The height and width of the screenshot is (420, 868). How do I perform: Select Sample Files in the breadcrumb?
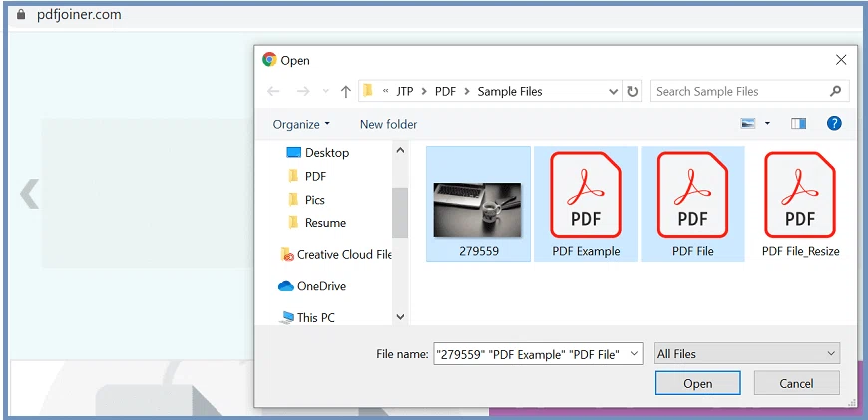(510, 92)
